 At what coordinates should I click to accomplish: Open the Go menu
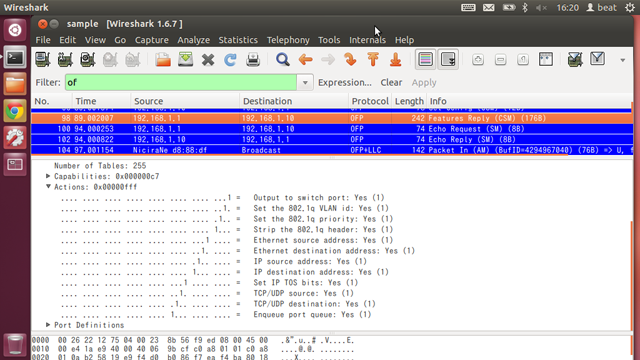[120, 40]
